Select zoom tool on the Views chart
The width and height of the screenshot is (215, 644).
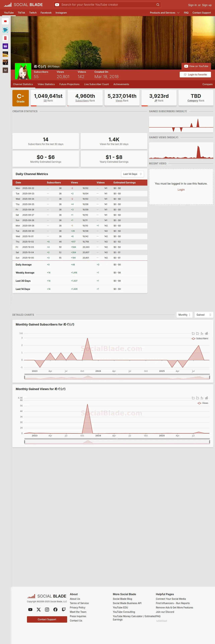tap(193, 398)
